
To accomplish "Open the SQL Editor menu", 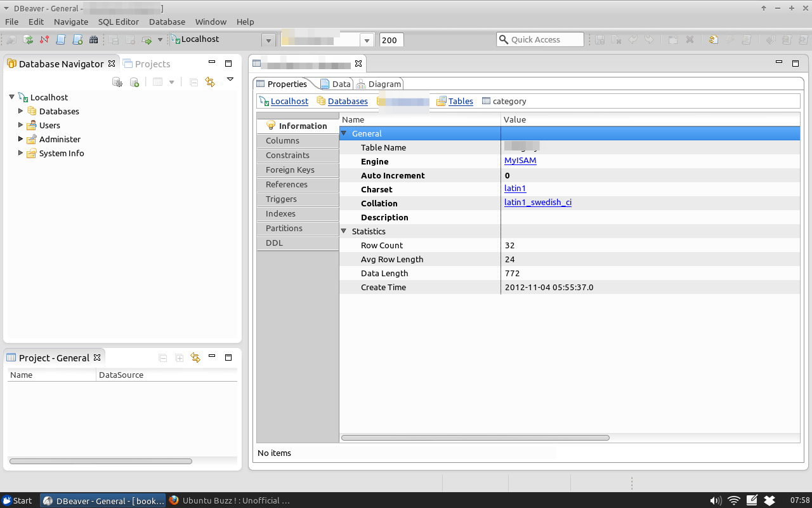I will (x=118, y=22).
